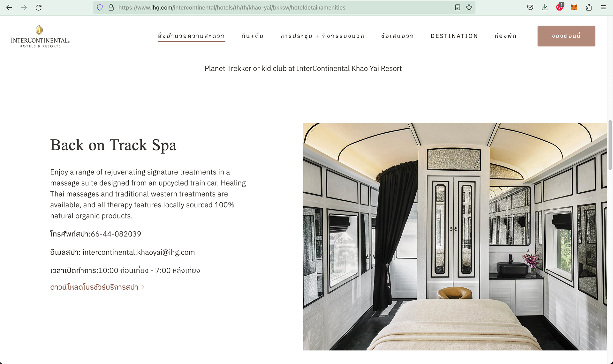Select the กิน+ดื่ม navigation tab
Image resolution: width=613 pixels, height=364 pixels.
pyautogui.click(x=253, y=36)
